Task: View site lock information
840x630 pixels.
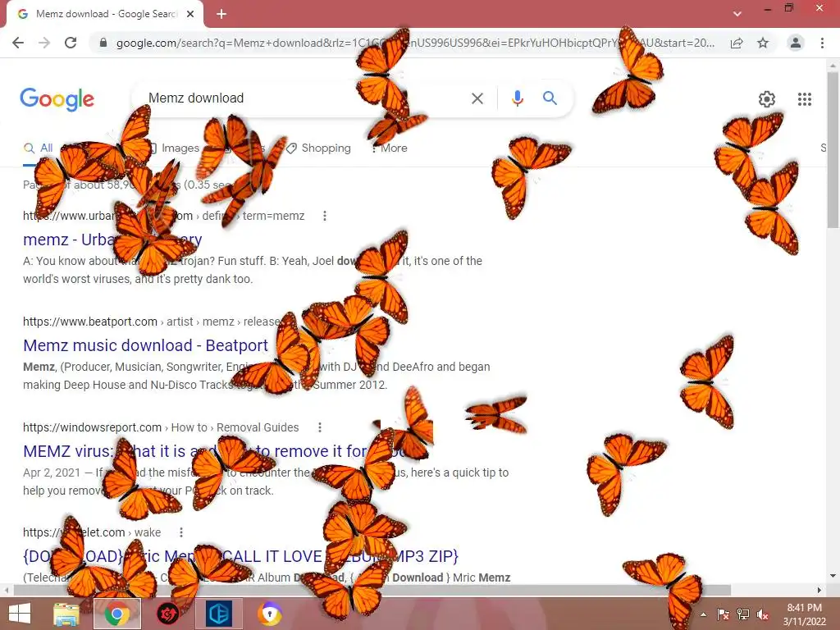Action: click(103, 43)
